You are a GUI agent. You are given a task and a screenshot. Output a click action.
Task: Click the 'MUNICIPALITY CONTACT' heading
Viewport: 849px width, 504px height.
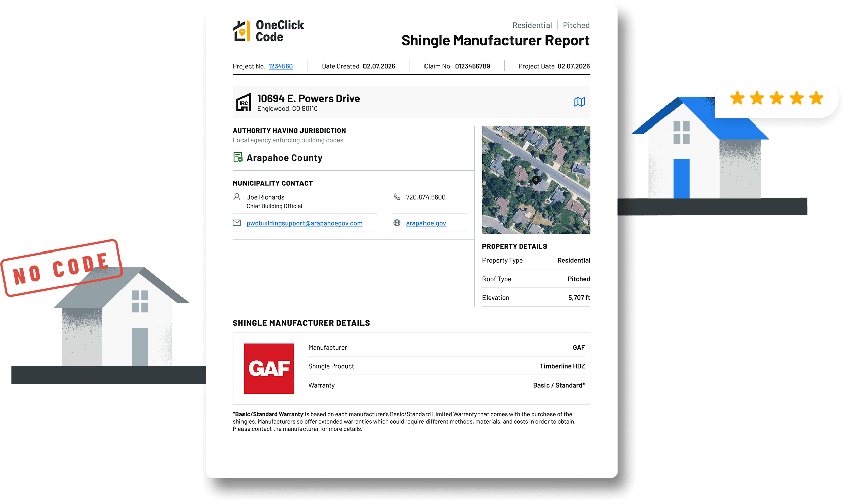273,183
